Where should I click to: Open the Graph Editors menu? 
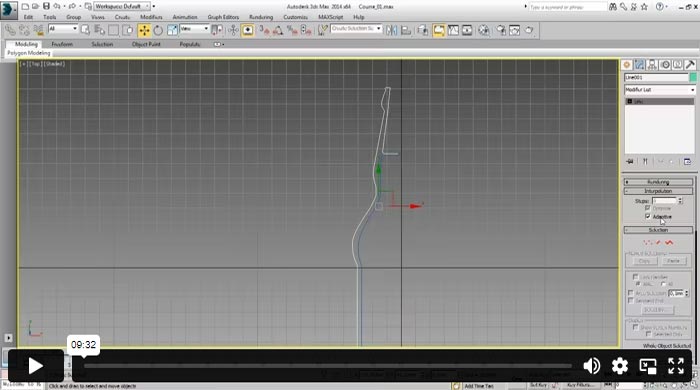pos(223,17)
